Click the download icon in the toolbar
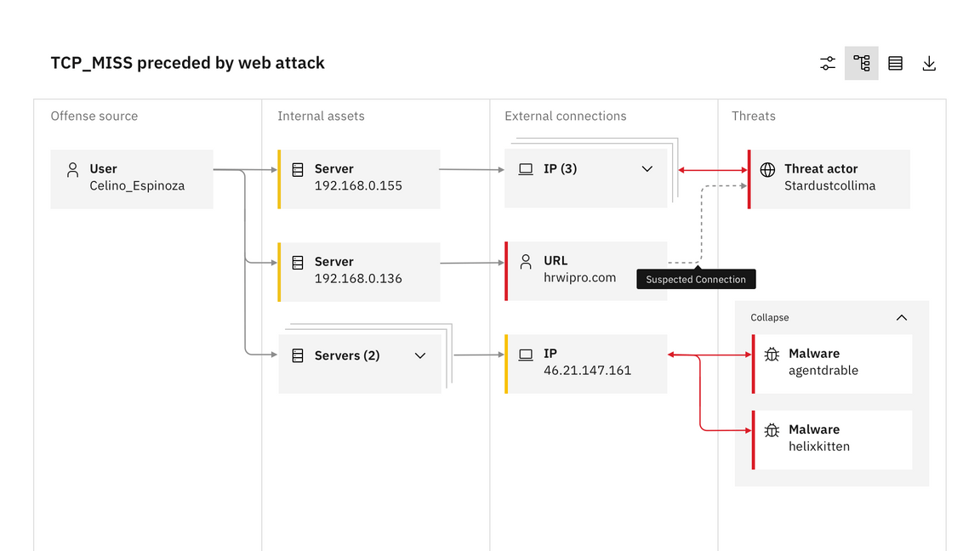 coord(929,63)
